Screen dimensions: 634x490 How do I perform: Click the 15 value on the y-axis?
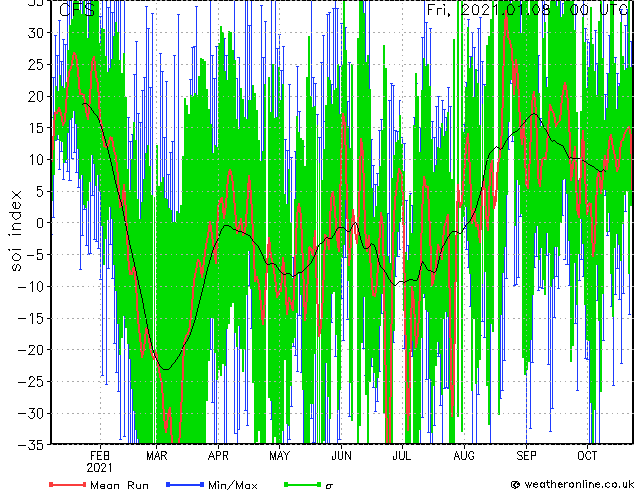click(36, 128)
